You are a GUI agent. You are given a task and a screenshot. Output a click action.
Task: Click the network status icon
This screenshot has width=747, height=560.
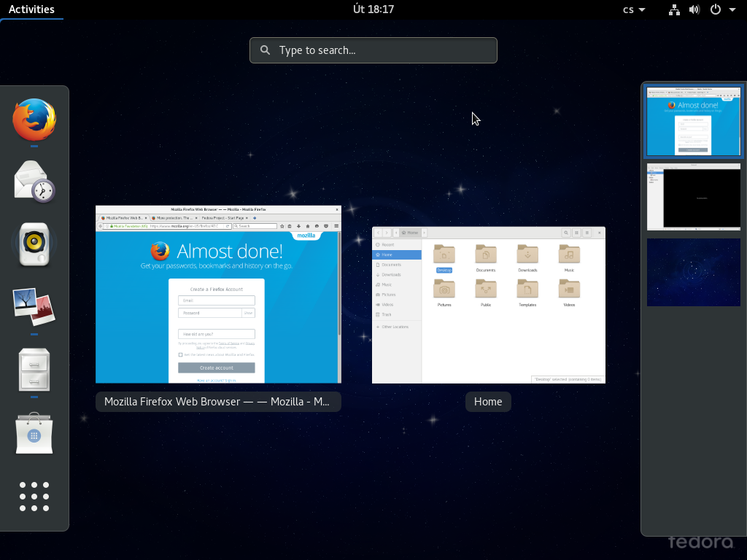pos(674,9)
